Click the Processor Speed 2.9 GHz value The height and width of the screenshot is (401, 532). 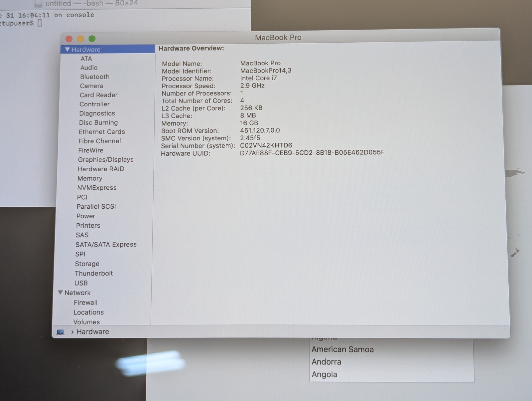(x=252, y=86)
